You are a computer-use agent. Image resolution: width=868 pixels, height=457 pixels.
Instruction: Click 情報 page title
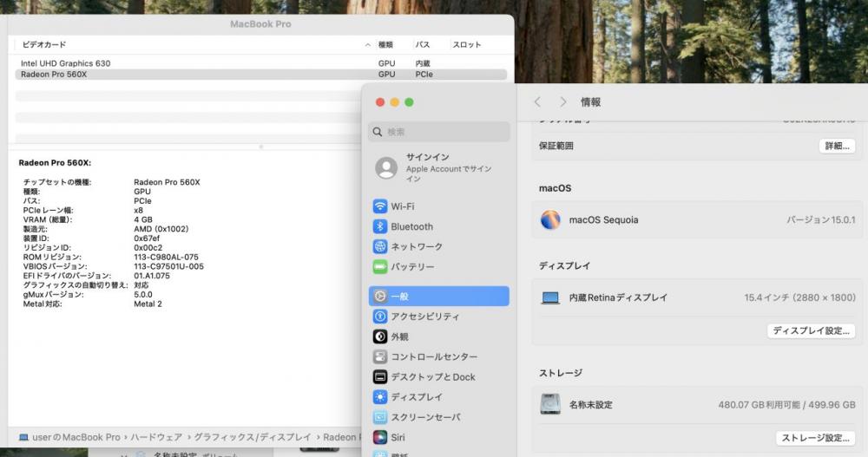click(590, 101)
